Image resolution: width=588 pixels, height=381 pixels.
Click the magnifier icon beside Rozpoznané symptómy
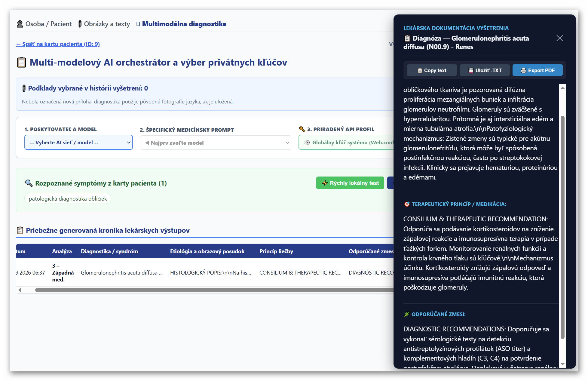click(29, 183)
